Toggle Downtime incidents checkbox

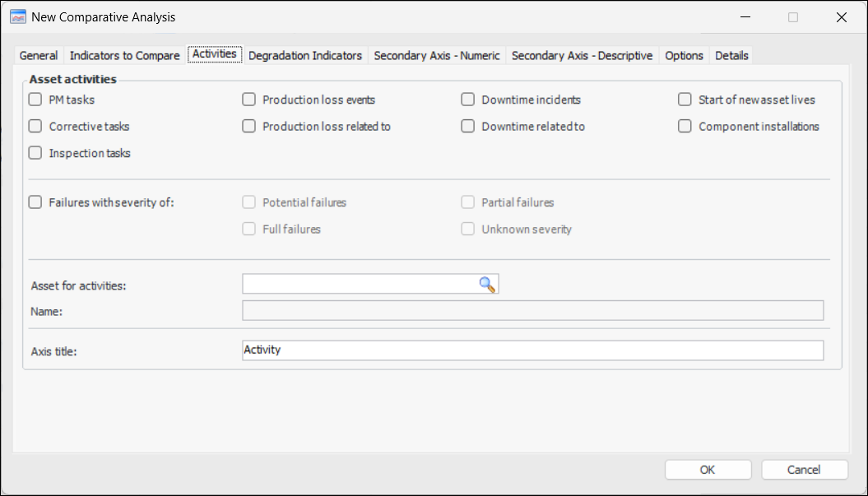coord(468,100)
